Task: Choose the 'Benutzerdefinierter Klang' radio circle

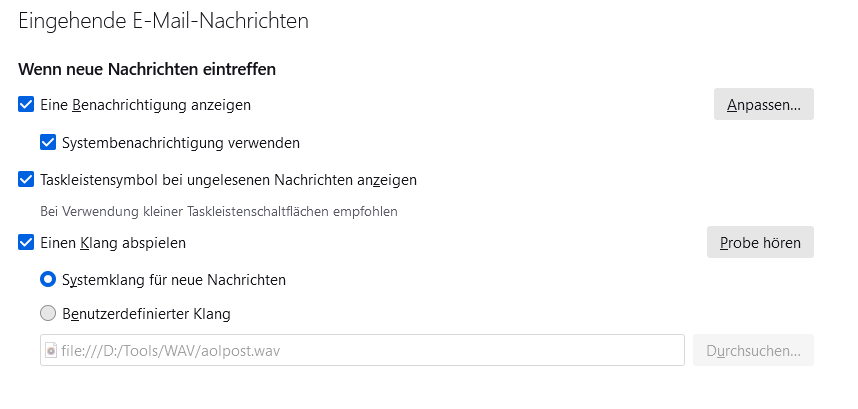Action: pos(48,314)
